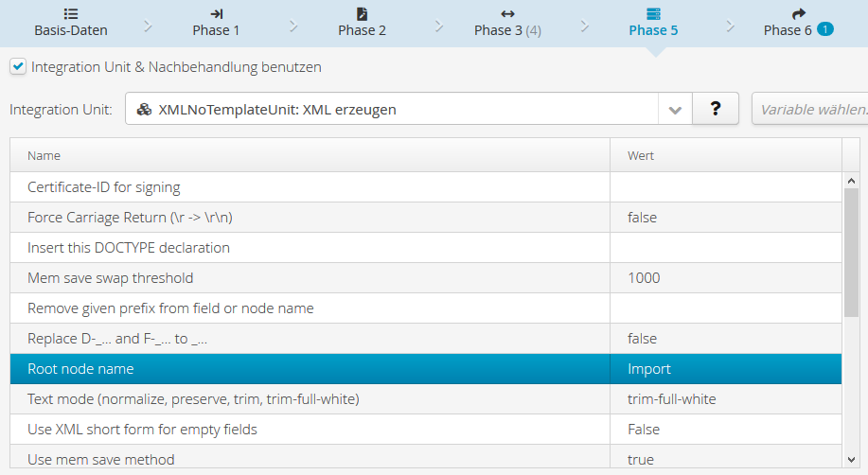Click the cubes icon before XMLNoTemplateUnit
The width and height of the screenshot is (868, 475).
[145, 109]
